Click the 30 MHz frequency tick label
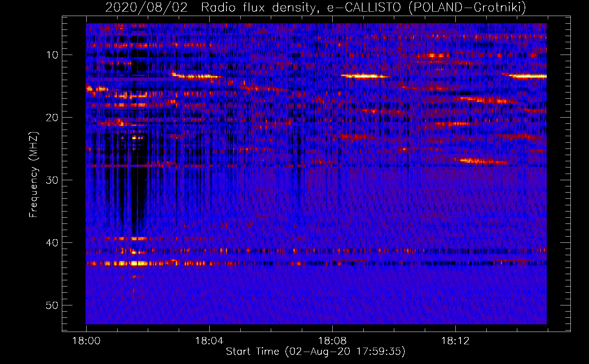The width and height of the screenshot is (589, 364). (x=52, y=180)
